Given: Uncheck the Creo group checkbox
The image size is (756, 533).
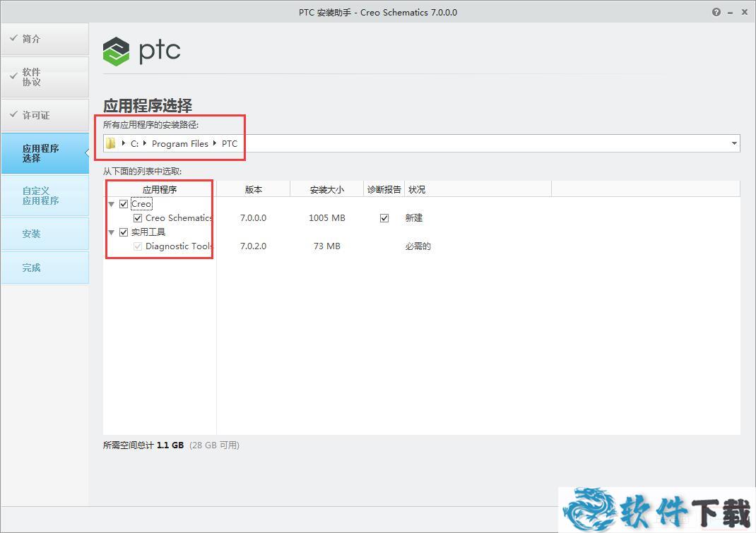Looking at the screenshot, I should pos(124,204).
